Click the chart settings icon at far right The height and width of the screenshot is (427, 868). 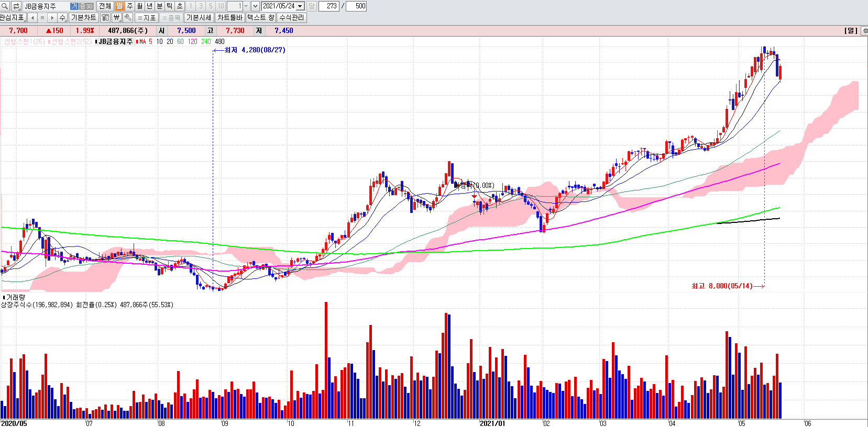click(864, 31)
